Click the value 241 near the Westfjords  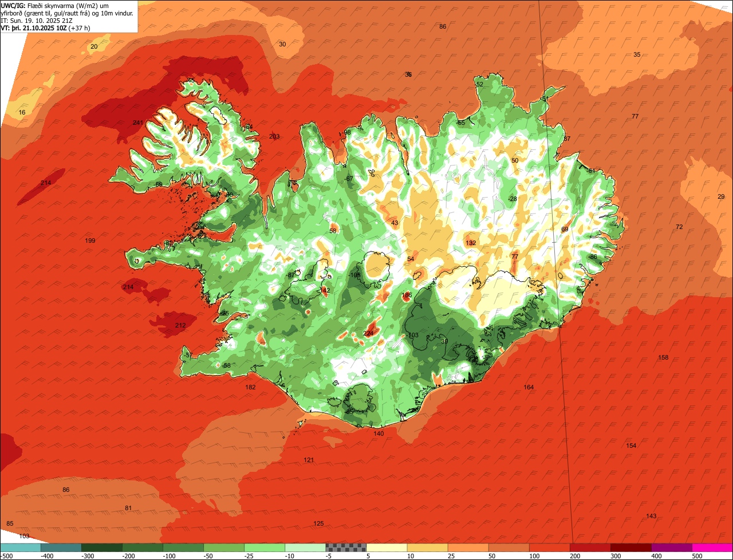pyautogui.click(x=137, y=123)
